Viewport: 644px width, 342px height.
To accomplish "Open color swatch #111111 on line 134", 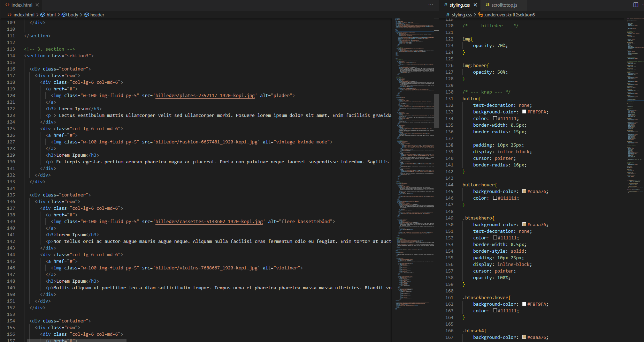I will pyautogui.click(x=495, y=119).
